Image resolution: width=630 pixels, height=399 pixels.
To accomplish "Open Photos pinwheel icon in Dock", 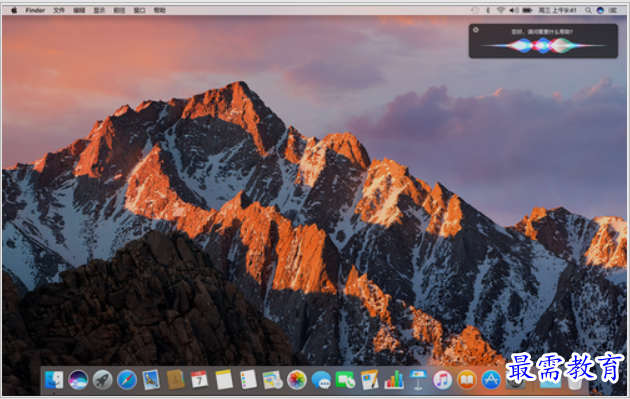I will click(x=297, y=380).
